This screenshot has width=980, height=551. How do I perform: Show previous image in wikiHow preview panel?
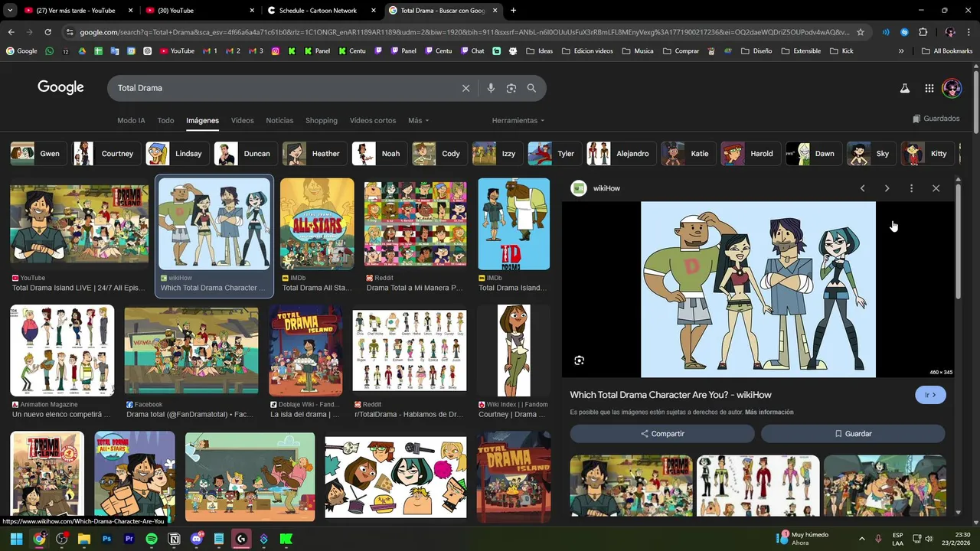pyautogui.click(x=862, y=188)
